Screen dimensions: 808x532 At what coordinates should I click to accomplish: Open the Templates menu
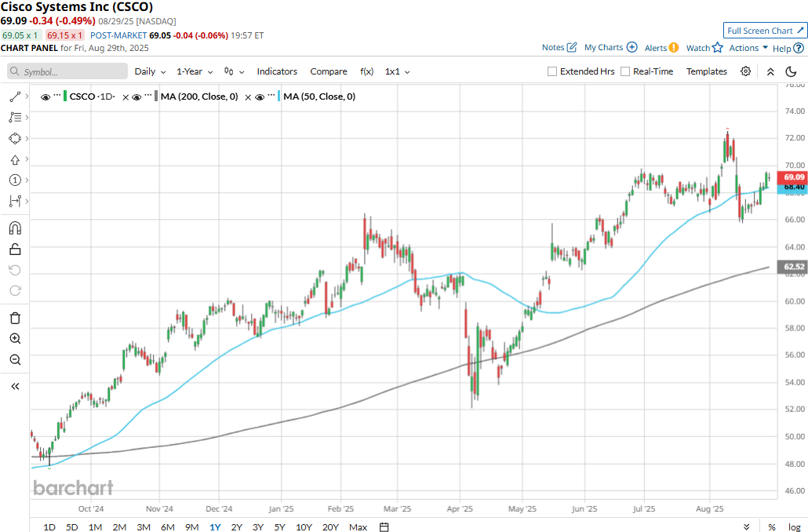tap(707, 71)
